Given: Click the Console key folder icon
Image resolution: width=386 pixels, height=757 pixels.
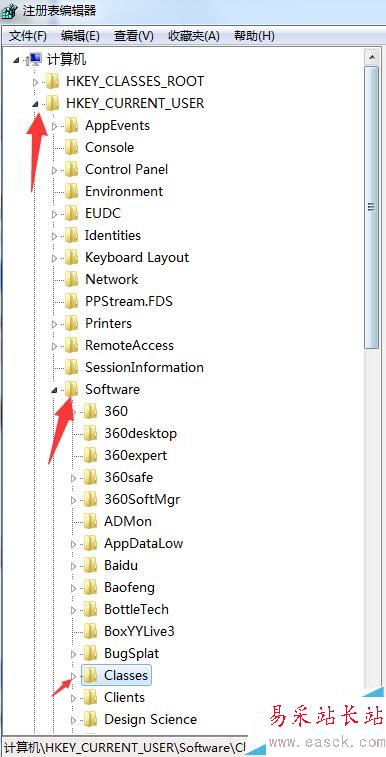Looking at the screenshot, I should point(71,147).
